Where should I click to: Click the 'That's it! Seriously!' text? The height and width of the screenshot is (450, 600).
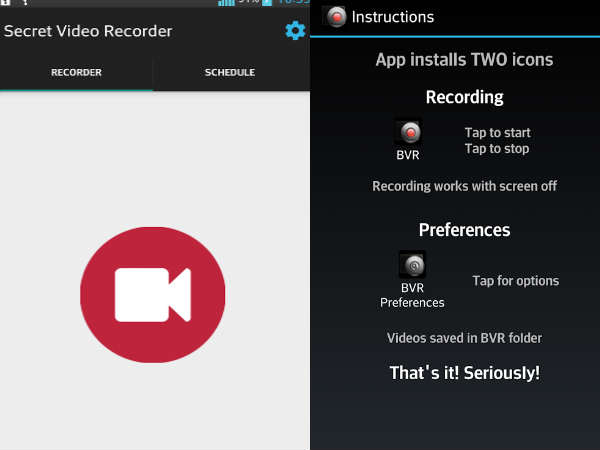(x=464, y=373)
